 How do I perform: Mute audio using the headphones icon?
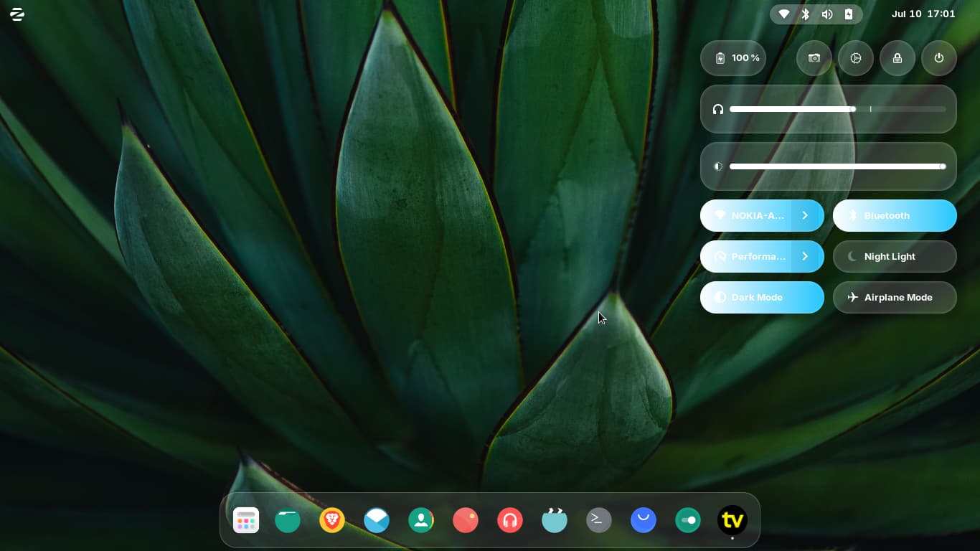[x=718, y=109]
